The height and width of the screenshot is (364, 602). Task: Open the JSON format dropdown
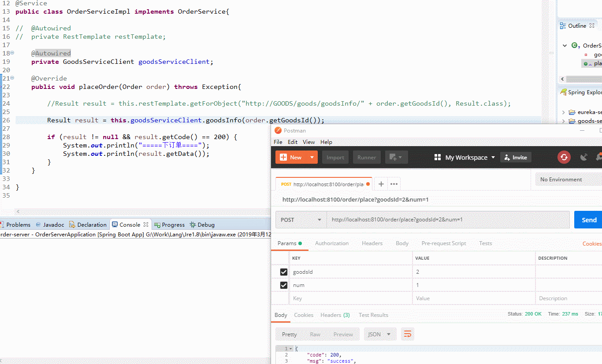point(380,335)
